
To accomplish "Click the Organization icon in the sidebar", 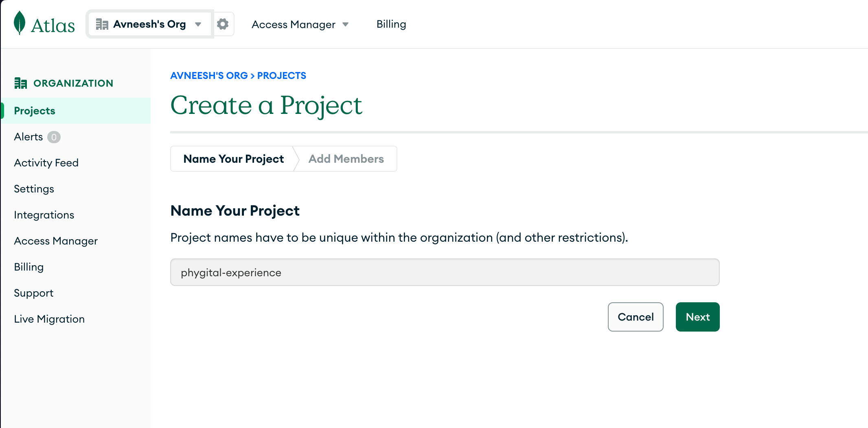I will pyautogui.click(x=21, y=83).
